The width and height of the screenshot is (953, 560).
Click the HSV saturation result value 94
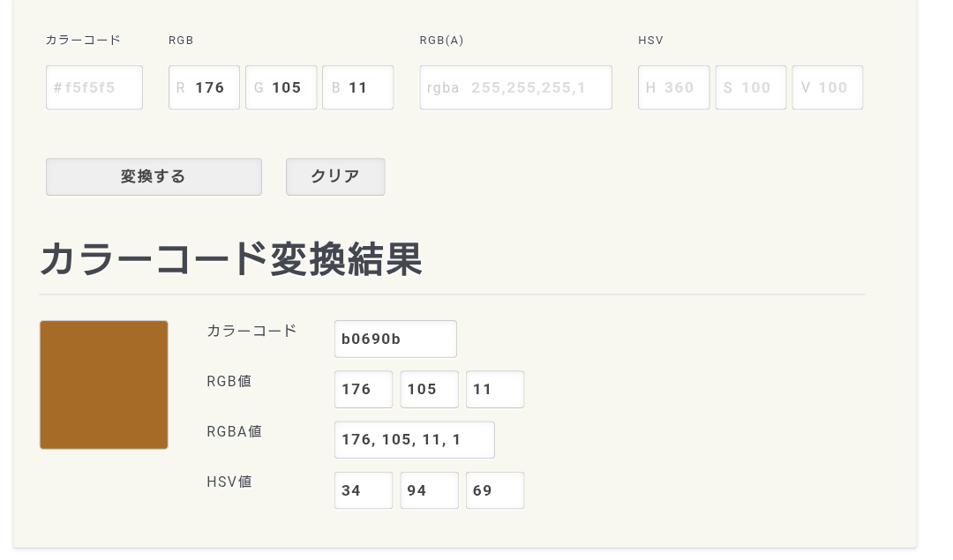click(x=429, y=490)
